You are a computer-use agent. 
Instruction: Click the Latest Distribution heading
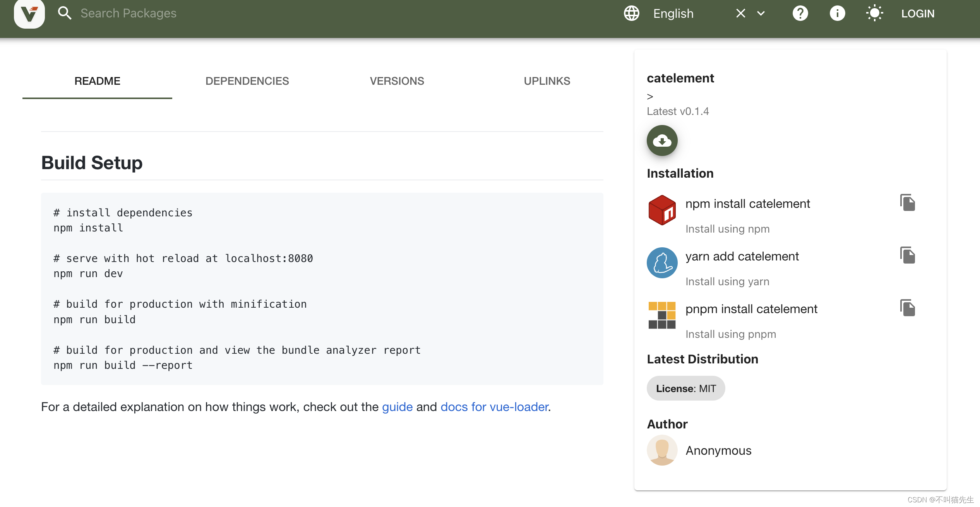[702, 359]
